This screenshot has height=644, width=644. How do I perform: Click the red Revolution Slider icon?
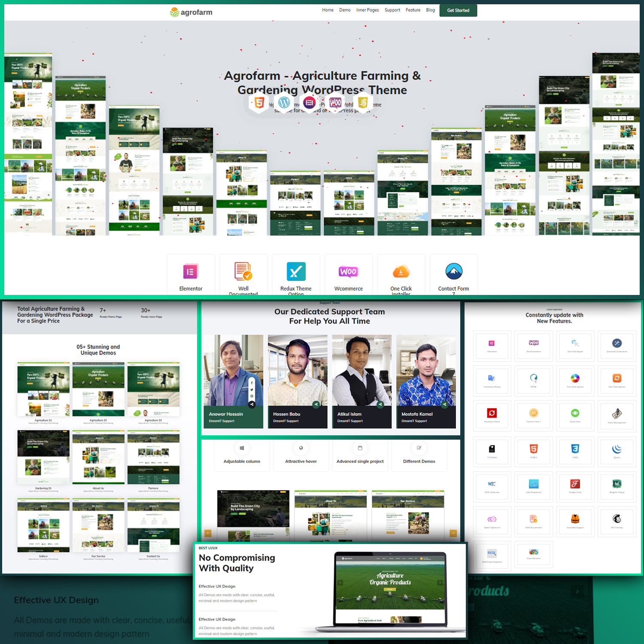pos(492,413)
